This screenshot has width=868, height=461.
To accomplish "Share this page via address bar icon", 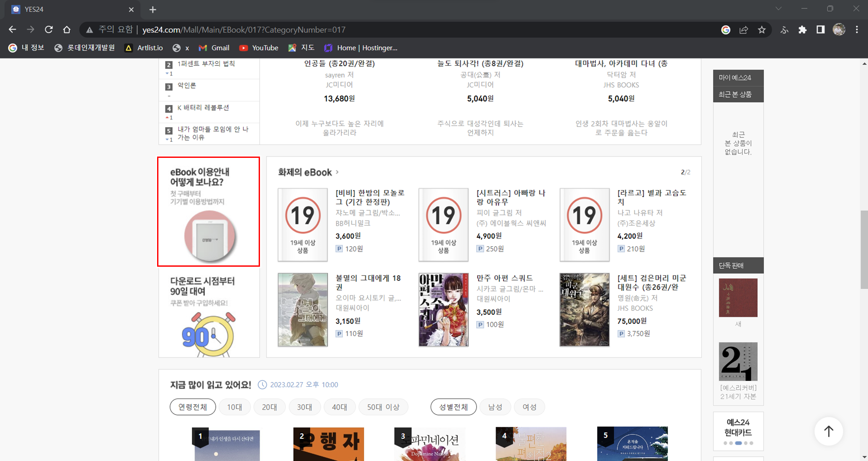I will coord(744,29).
